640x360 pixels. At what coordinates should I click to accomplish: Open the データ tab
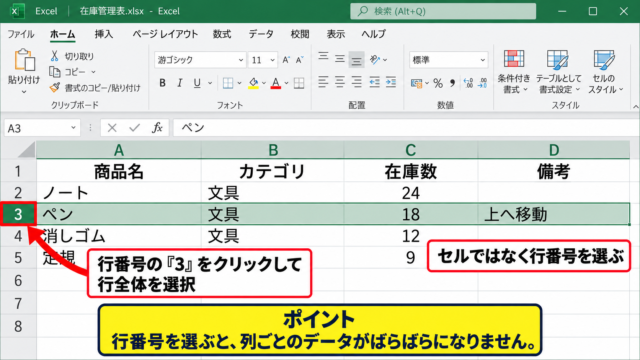[x=261, y=34]
